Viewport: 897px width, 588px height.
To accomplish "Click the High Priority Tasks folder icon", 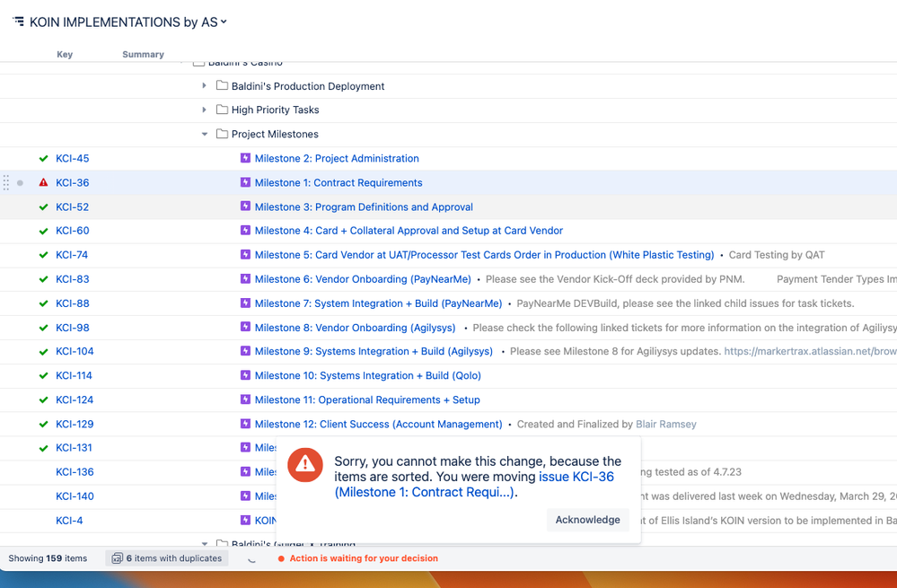I will (x=222, y=110).
